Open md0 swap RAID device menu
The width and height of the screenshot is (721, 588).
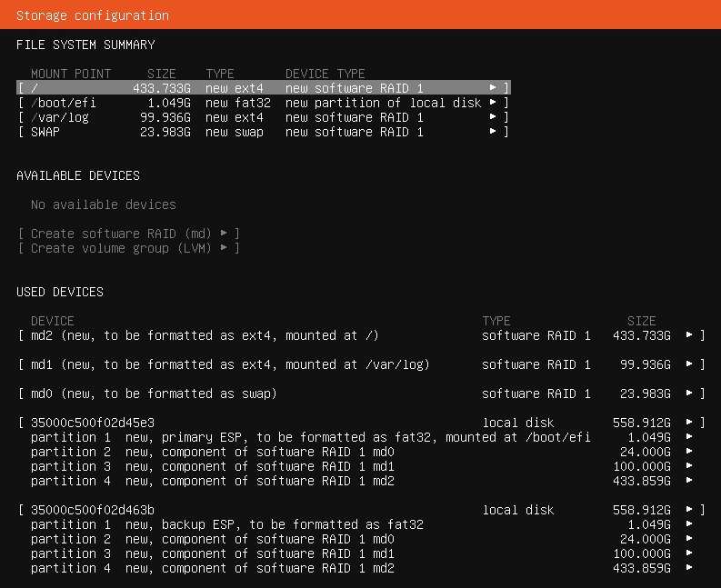(360, 394)
